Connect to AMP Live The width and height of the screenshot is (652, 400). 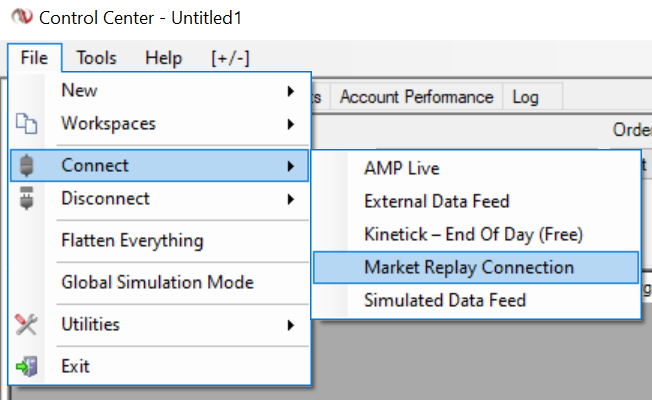click(x=401, y=169)
